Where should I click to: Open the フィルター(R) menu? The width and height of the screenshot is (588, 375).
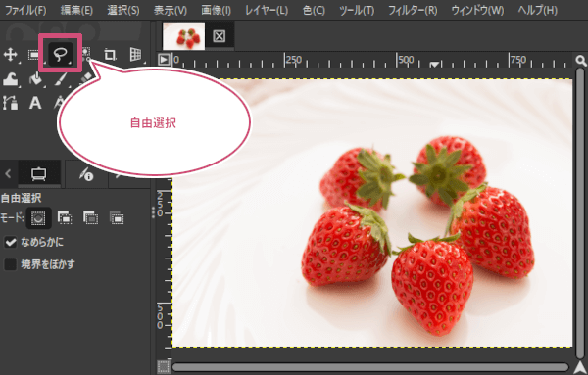pos(413,10)
